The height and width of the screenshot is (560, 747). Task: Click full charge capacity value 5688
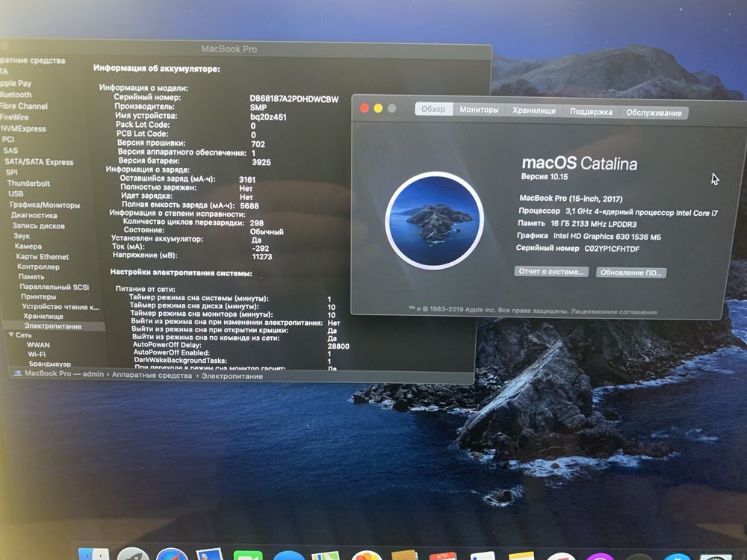tap(249, 206)
